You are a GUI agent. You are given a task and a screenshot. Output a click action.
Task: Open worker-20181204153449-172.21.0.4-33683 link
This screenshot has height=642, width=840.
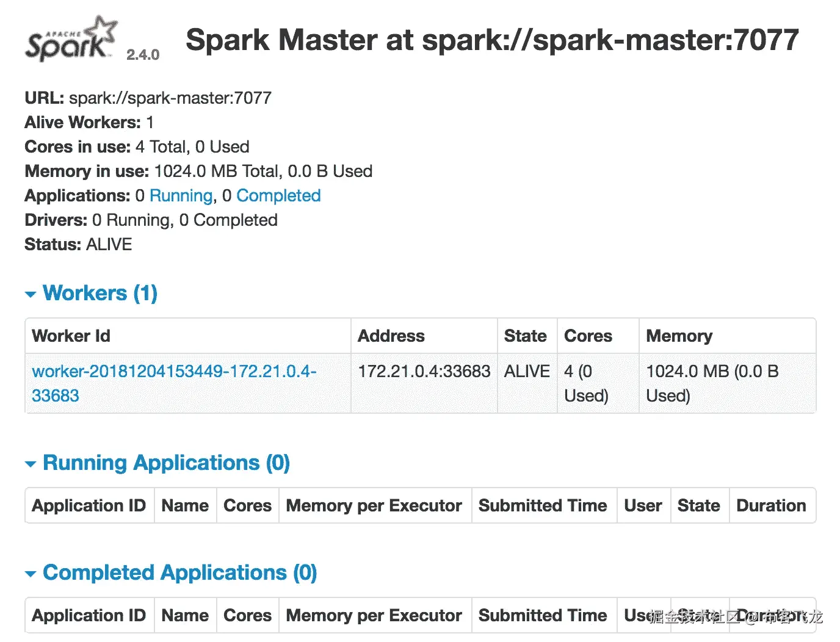click(x=174, y=383)
